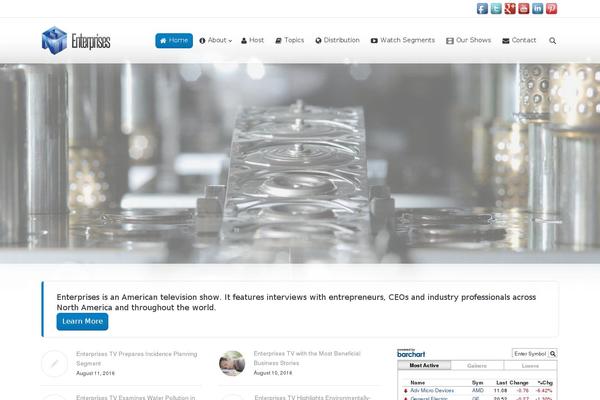Open the Google Plus social icon
The height and width of the screenshot is (400, 600).
[510, 8]
